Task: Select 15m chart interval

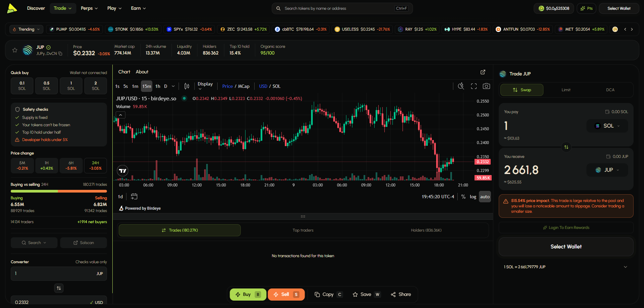Action: point(147,86)
